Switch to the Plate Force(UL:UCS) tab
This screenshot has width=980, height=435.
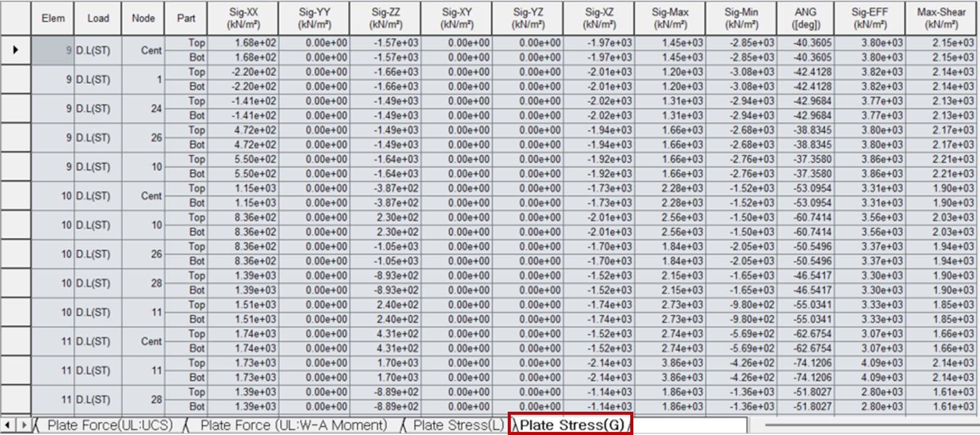(x=110, y=425)
